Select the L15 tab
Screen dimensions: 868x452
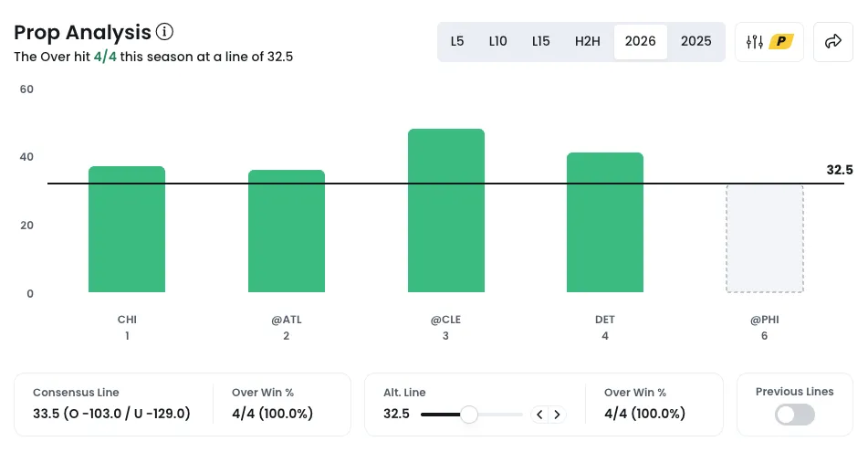click(541, 41)
